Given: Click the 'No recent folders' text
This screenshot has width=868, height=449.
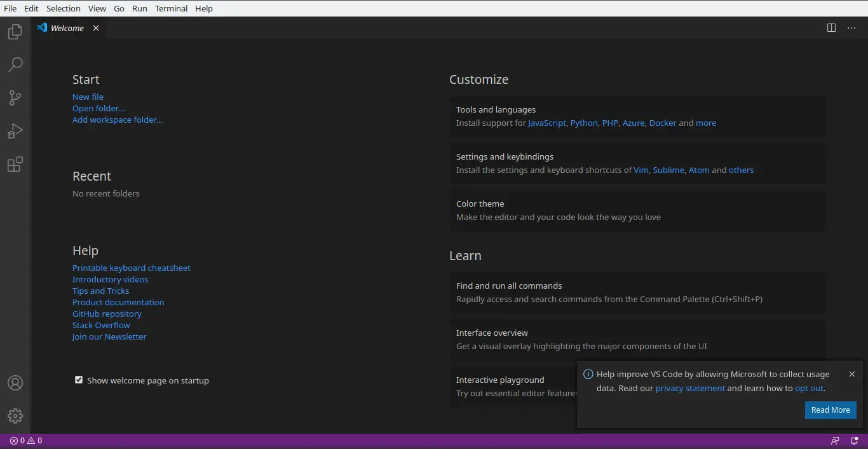Looking at the screenshot, I should 106,193.
